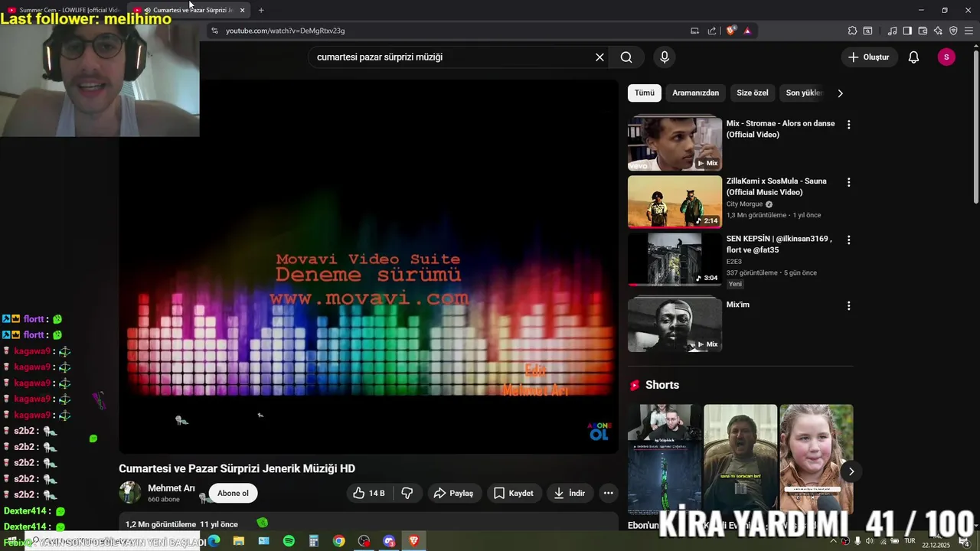Click the Abone ol subscribe button
The image size is (980, 551).
(x=233, y=494)
